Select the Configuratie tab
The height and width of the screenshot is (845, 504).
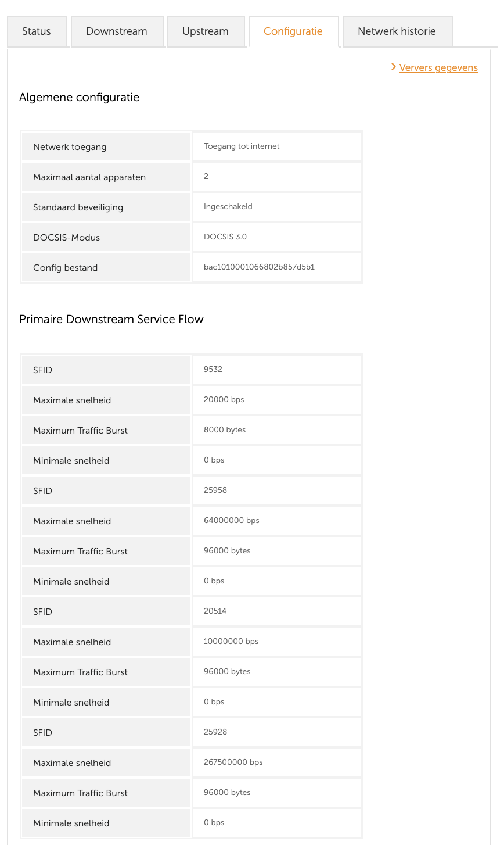[293, 31]
